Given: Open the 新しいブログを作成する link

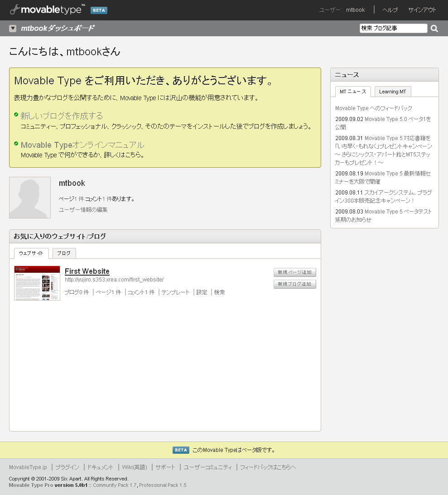Looking at the screenshot, I should coord(62,116).
